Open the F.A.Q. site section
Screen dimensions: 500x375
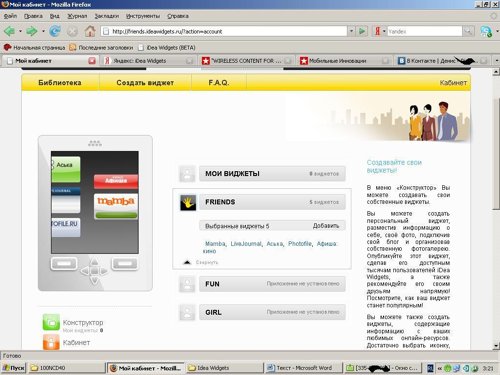point(219,83)
